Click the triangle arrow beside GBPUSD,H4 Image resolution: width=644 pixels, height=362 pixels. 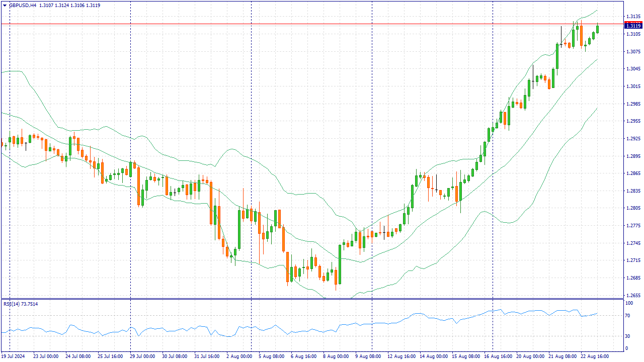click(5, 6)
